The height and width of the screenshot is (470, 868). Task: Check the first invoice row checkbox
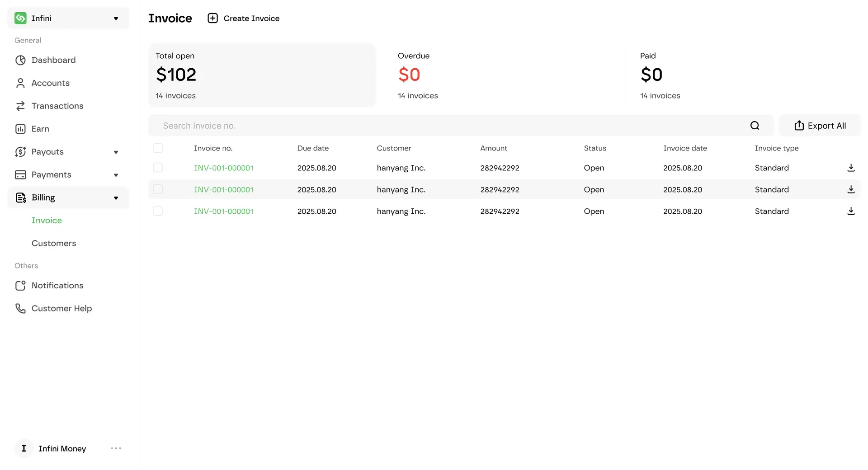point(158,168)
